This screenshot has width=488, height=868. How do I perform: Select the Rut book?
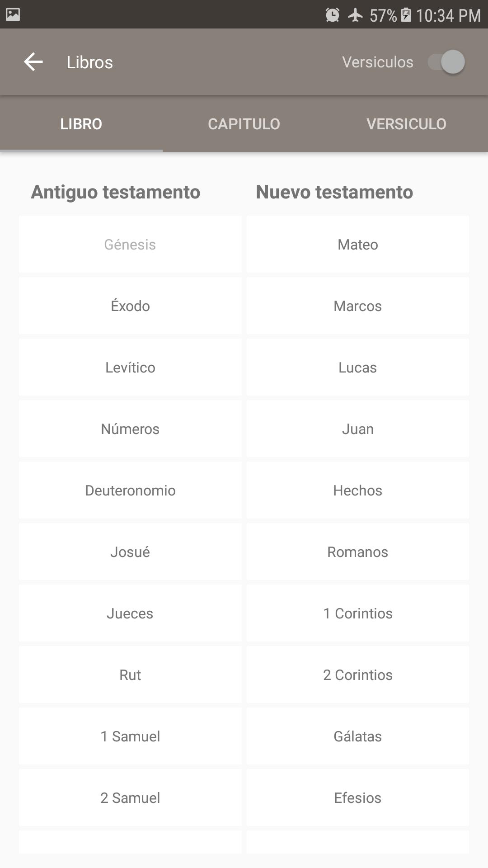[x=130, y=675]
